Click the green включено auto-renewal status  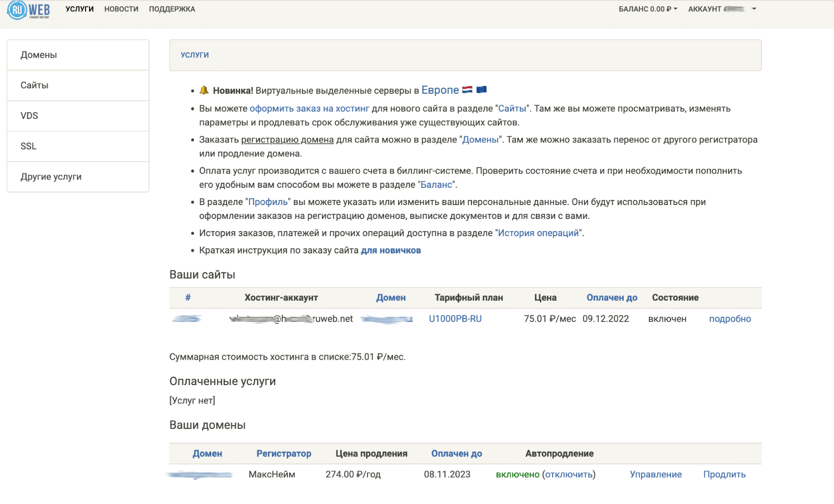[x=518, y=475]
